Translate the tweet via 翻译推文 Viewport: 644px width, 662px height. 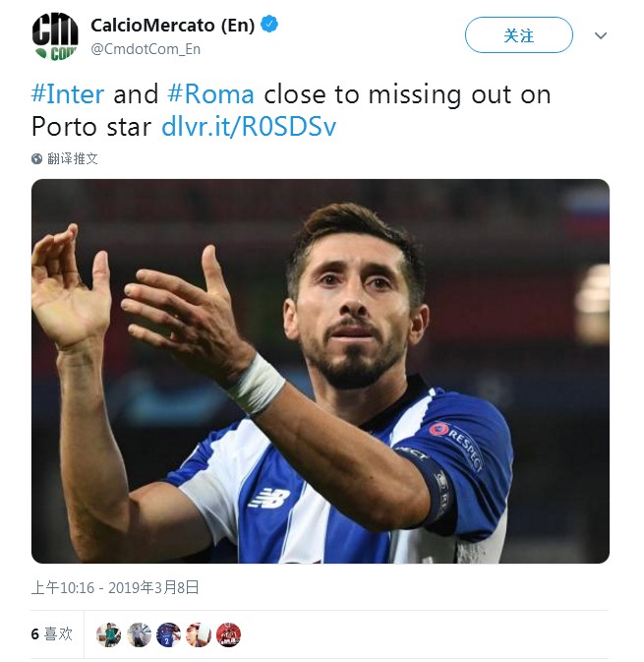pos(72,158)
